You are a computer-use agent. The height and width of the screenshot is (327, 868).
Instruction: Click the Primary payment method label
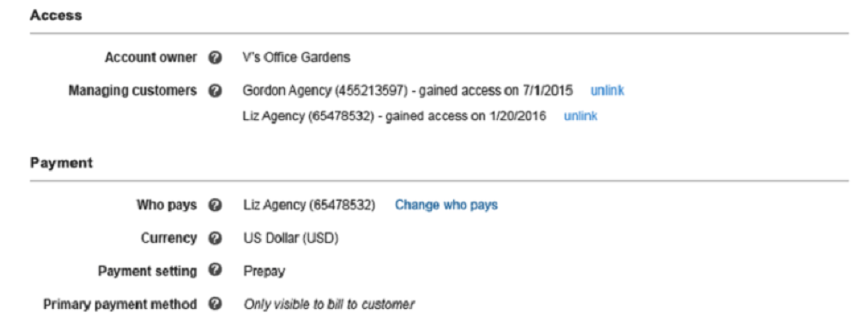pyautogui.click(x=120, y=305)
